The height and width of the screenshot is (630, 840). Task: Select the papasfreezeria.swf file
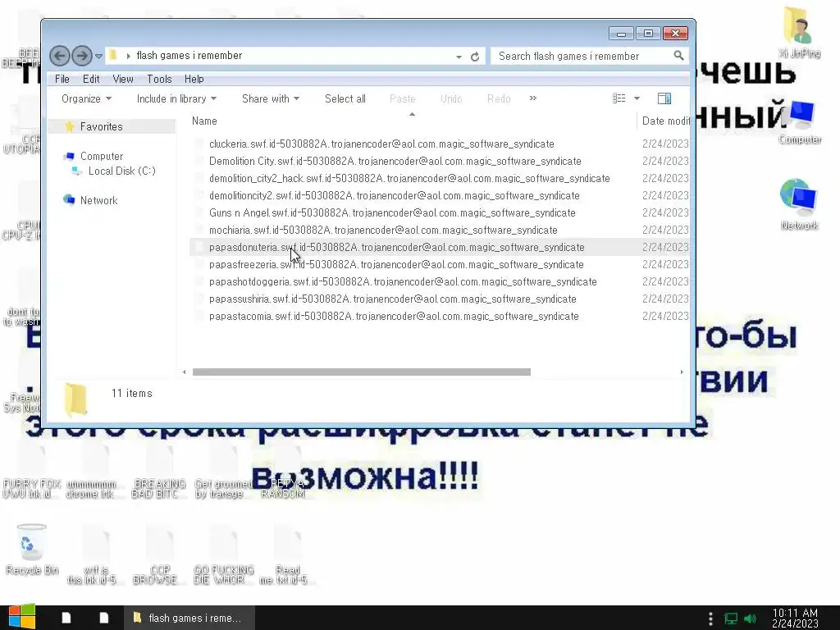[396, 264]
